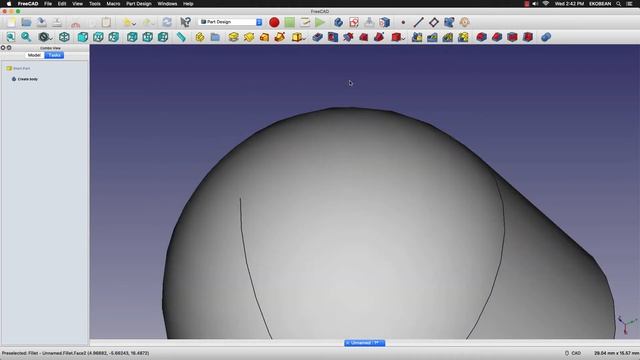Switch to left view cube
The image size is (640, 360).
[x=163, y=37]
